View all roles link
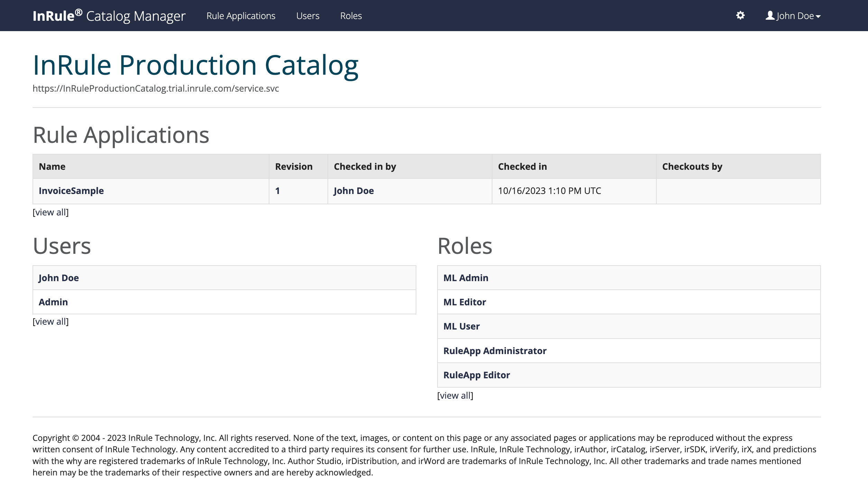Image resolution: width=868 pixels, height=500 pixels. [455, 396]
